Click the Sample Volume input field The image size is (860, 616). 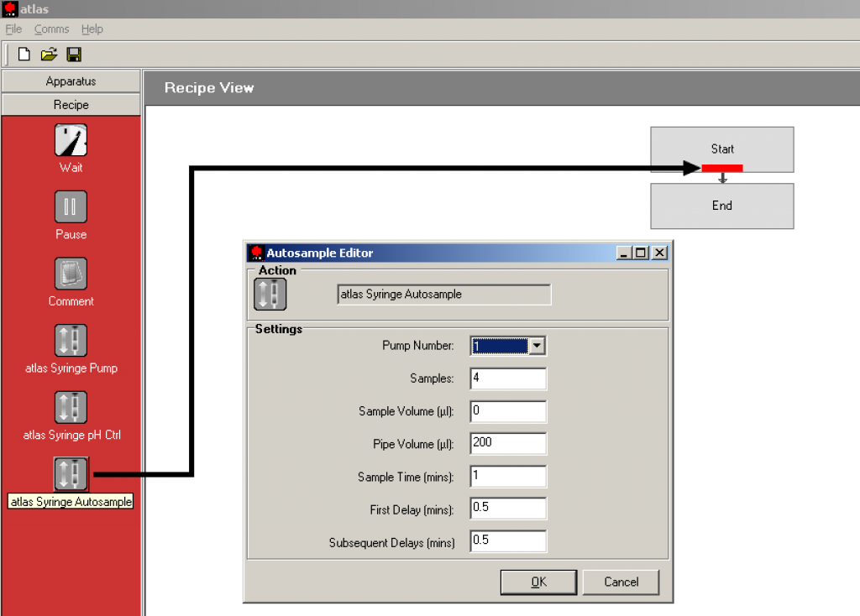click(x=508, y=411)
